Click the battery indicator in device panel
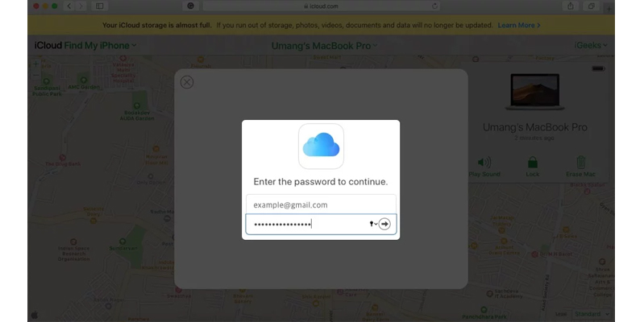 point(598,68)
